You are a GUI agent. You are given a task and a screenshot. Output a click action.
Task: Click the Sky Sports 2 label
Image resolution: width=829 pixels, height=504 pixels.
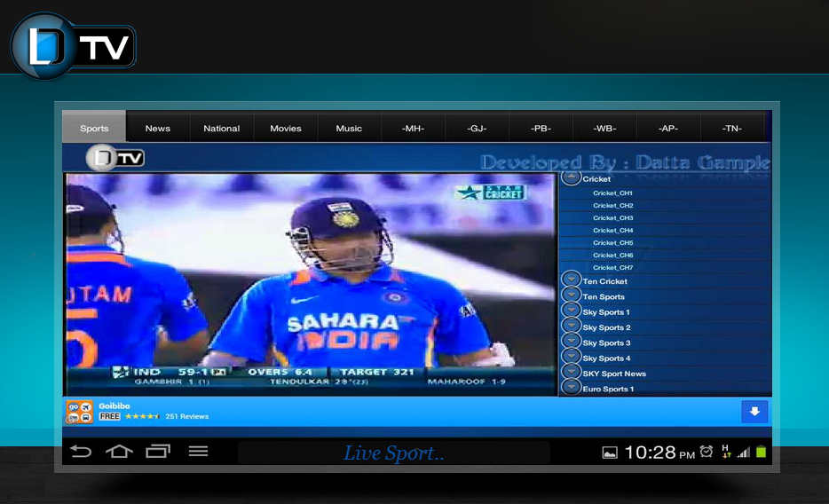pos(606,327)
